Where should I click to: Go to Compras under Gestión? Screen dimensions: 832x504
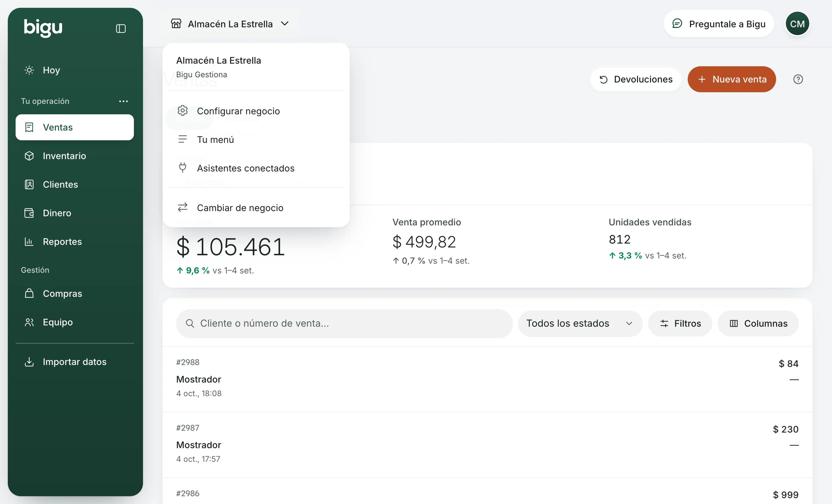pos(75,294)
